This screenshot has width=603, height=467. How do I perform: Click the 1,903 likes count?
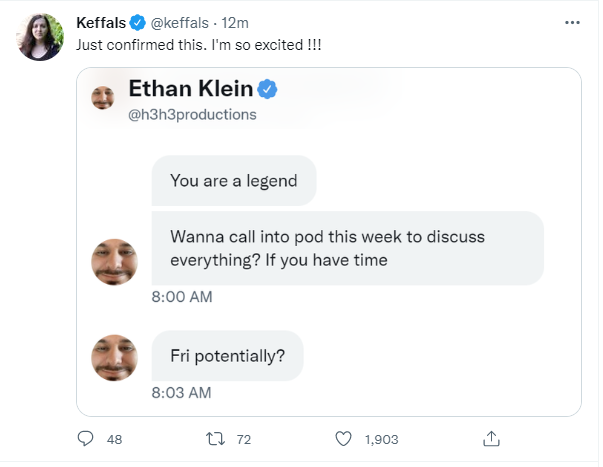tap(381, 439)
